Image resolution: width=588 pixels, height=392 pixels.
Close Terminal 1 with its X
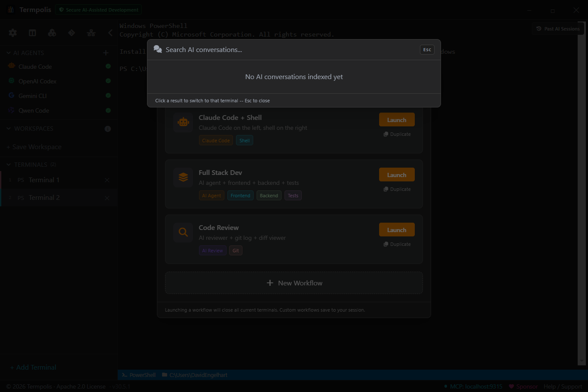point(107,180)
